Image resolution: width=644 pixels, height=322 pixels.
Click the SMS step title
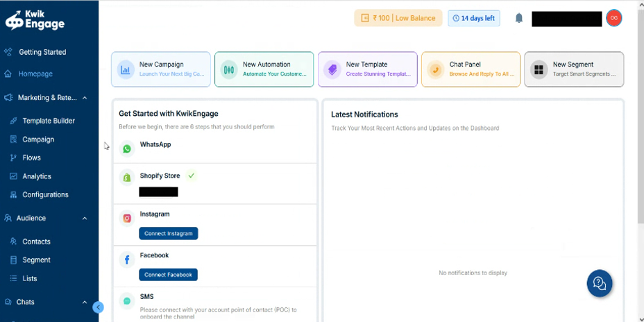pos(146,296)
